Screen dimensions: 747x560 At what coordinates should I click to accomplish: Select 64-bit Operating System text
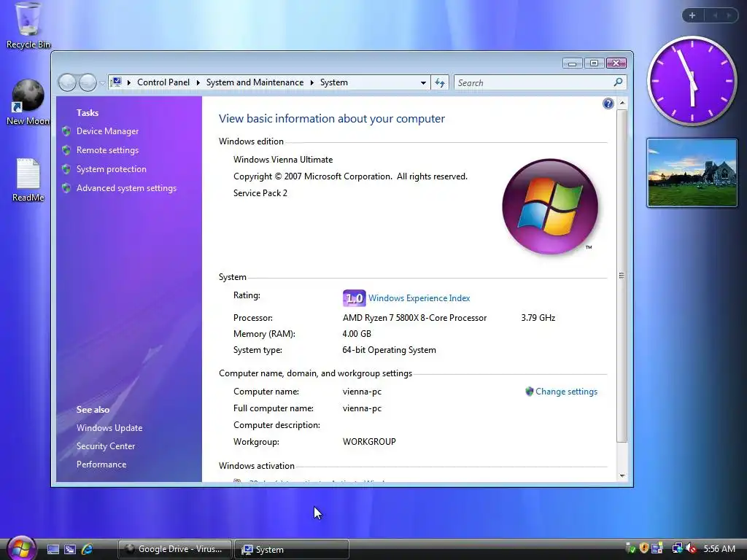(x=390, y=350)
